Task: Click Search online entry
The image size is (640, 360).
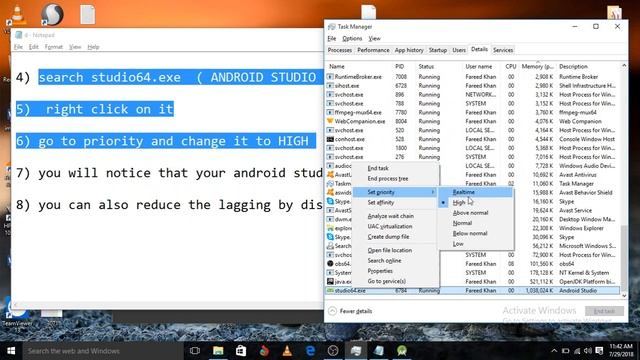Action: [384, 260]
